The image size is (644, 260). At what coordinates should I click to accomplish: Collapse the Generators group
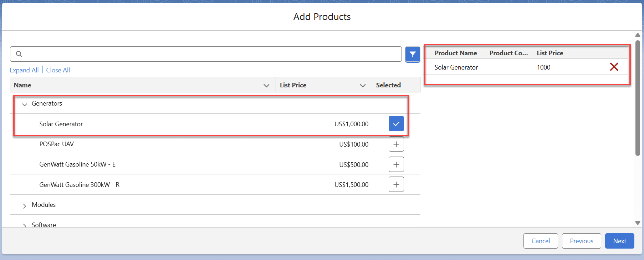tap(25, 104)
